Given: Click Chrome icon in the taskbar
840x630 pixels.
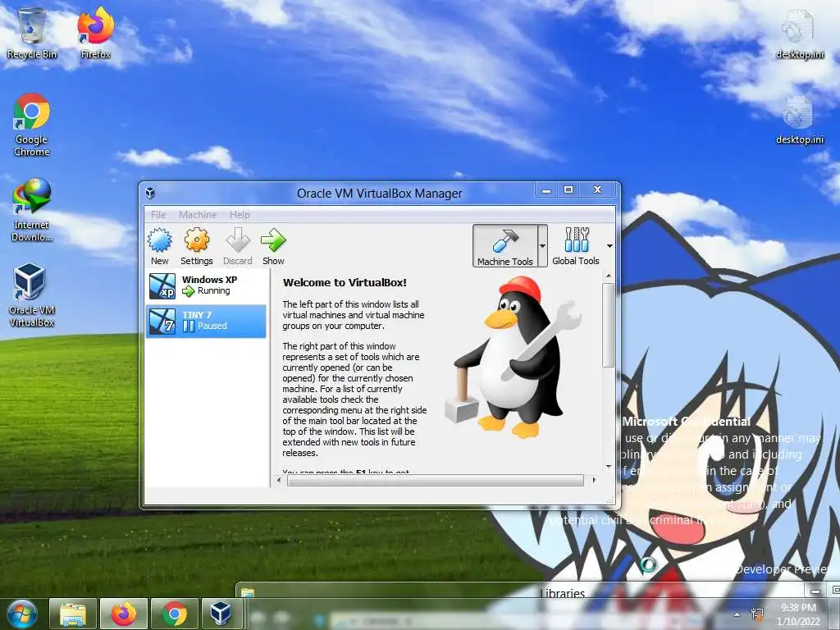Looking at the screenshot, I should [175, 614].
